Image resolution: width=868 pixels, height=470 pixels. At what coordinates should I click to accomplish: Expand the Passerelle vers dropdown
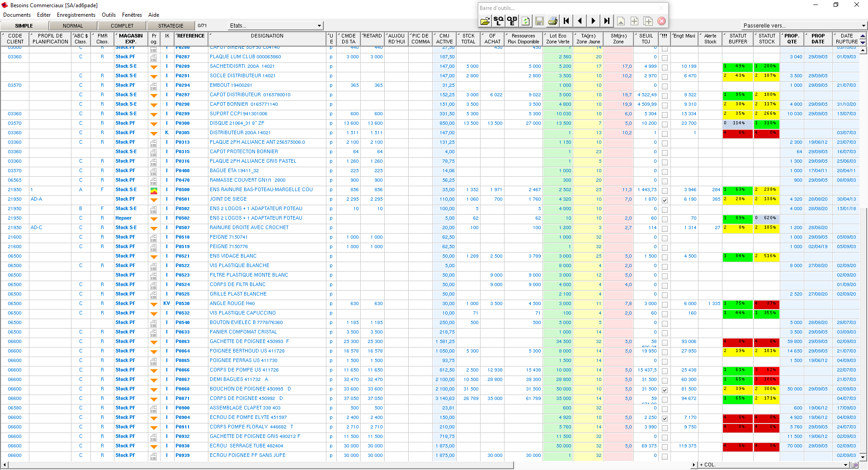pyautogui.click(x=863, y=26)
